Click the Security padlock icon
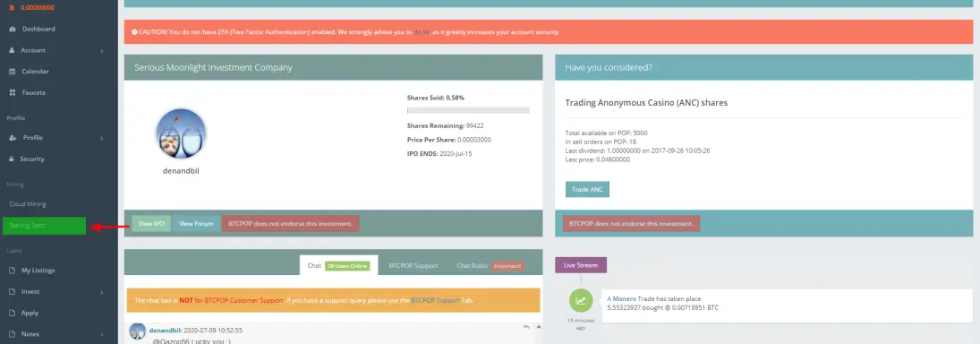 [x=12, y=159]
